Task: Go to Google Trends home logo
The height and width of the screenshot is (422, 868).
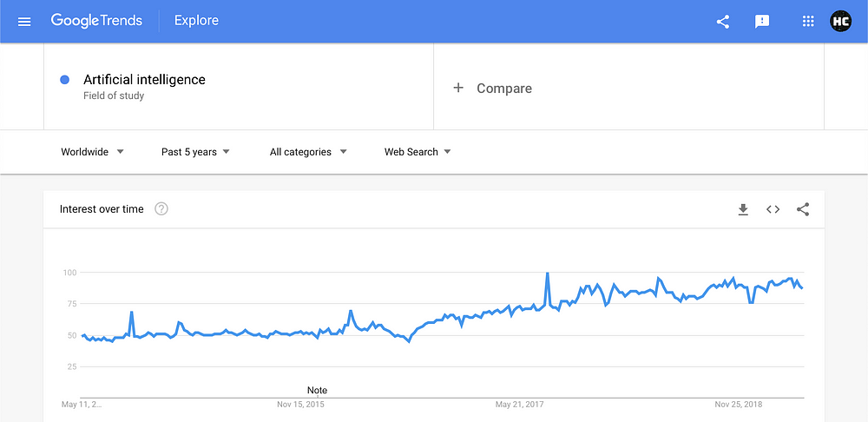Action: [97, 21]
